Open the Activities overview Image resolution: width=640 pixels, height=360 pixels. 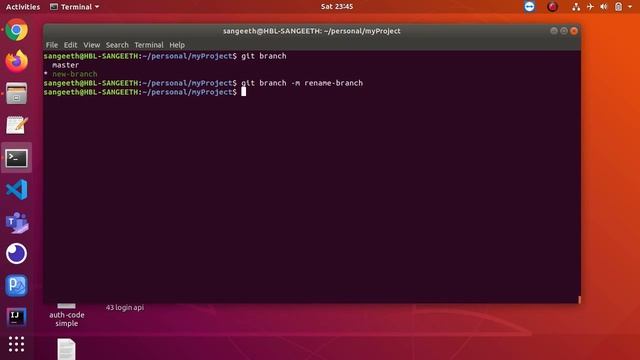tap(23, 7)
